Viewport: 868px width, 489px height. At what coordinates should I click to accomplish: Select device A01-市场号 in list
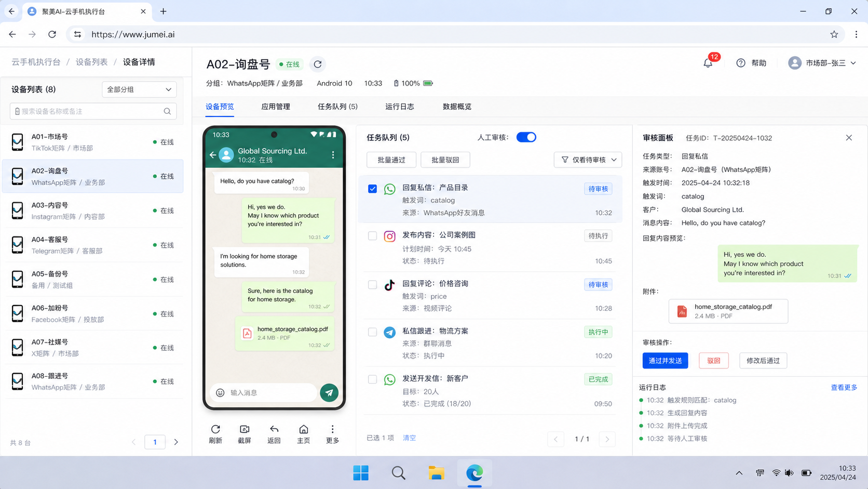pyautogui.click(x=93, y=142)
